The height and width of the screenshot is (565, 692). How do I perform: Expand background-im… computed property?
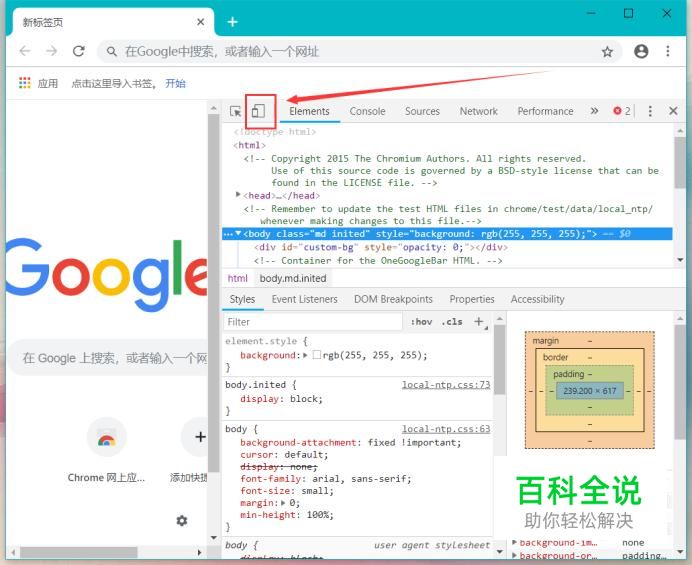tap(515, 542)
